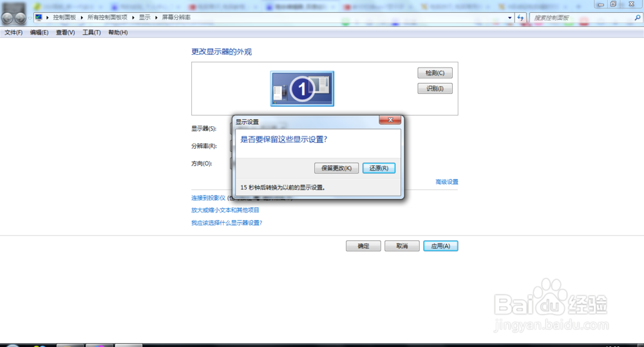644x347 pixels.
Task: Open the File (文件) menu
Action: [14, 32]
